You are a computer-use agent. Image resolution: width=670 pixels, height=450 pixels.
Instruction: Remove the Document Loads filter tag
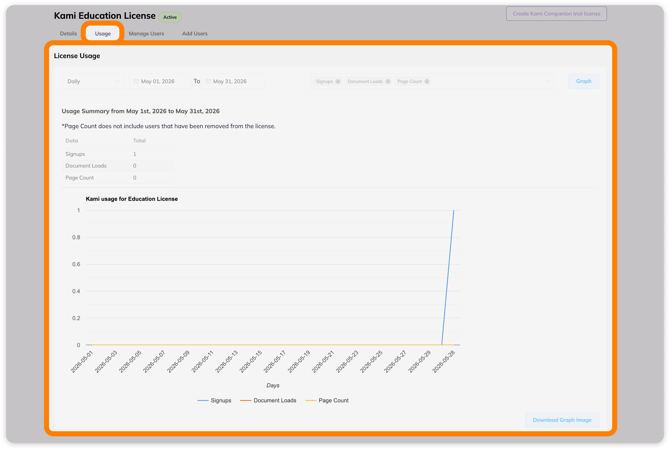click(x=388, y=81)
